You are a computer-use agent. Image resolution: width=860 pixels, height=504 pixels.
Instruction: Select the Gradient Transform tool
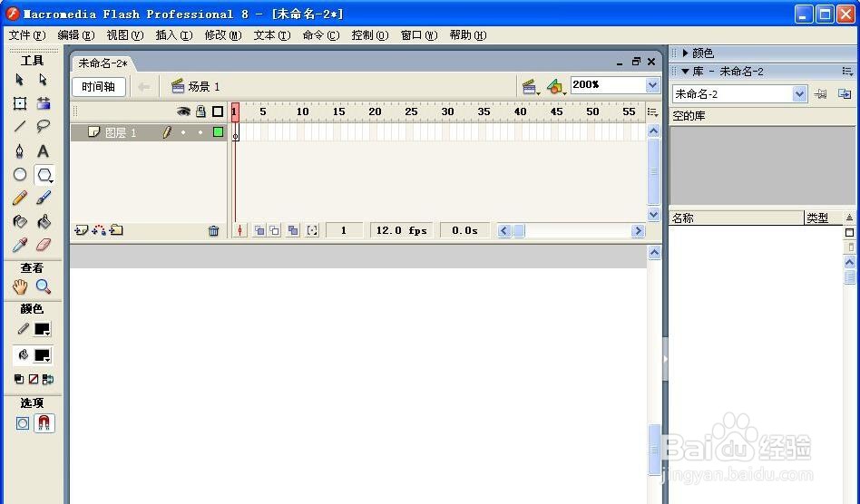(x=44, y=103)
